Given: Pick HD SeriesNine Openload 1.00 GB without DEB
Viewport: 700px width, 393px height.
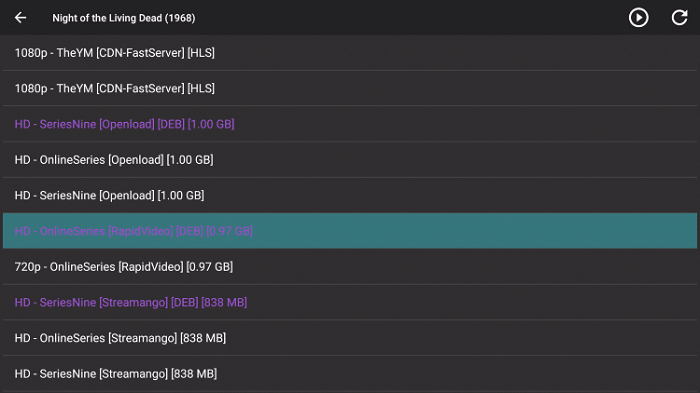Looking at the screenshot, I should coord(350,196).
